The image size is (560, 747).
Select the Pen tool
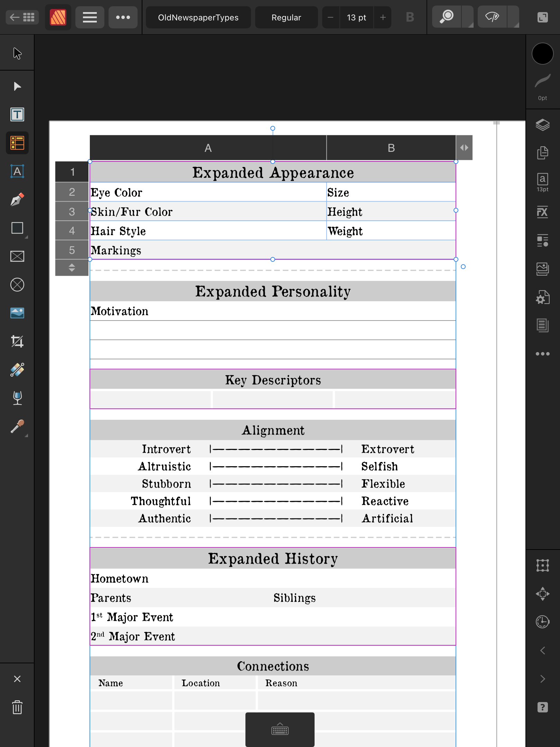17,200
